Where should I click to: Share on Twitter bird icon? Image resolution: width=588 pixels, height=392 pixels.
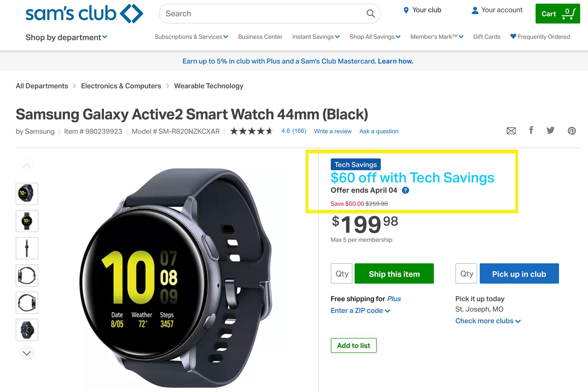[550, 130]
